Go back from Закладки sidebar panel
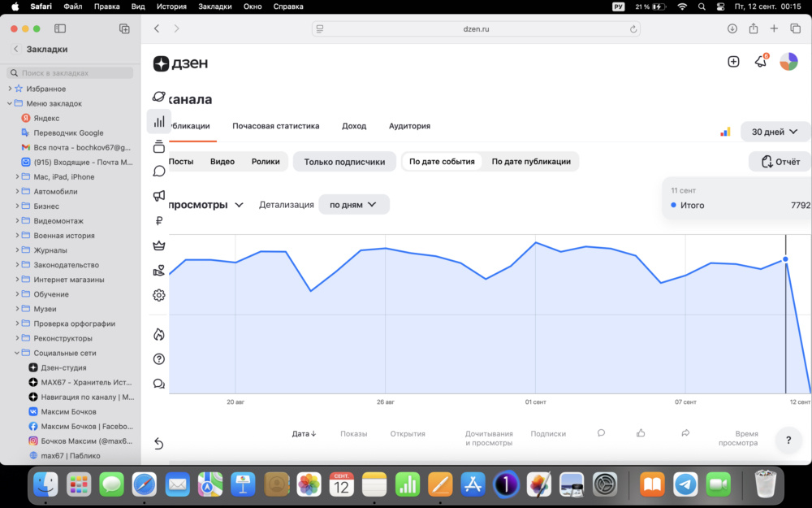812x508 pixels. click(16, 49)
